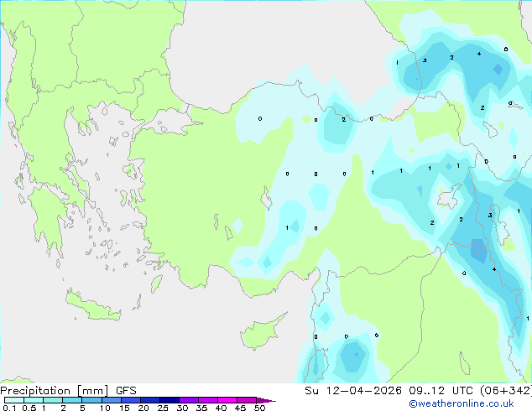The image size is (532, 411).
Task: Select the 25–30 mm dark blue swatch
Action: click(169, 400)
